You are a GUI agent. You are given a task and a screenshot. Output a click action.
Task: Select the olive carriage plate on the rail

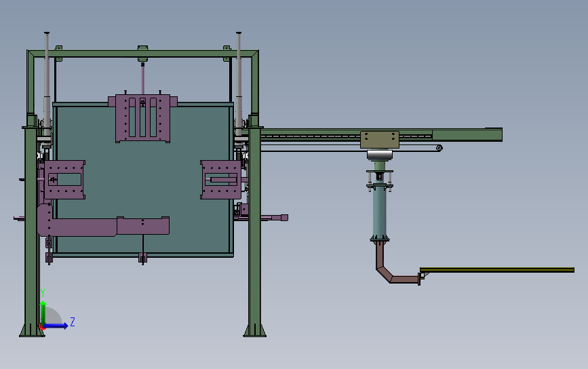[380, 140]
